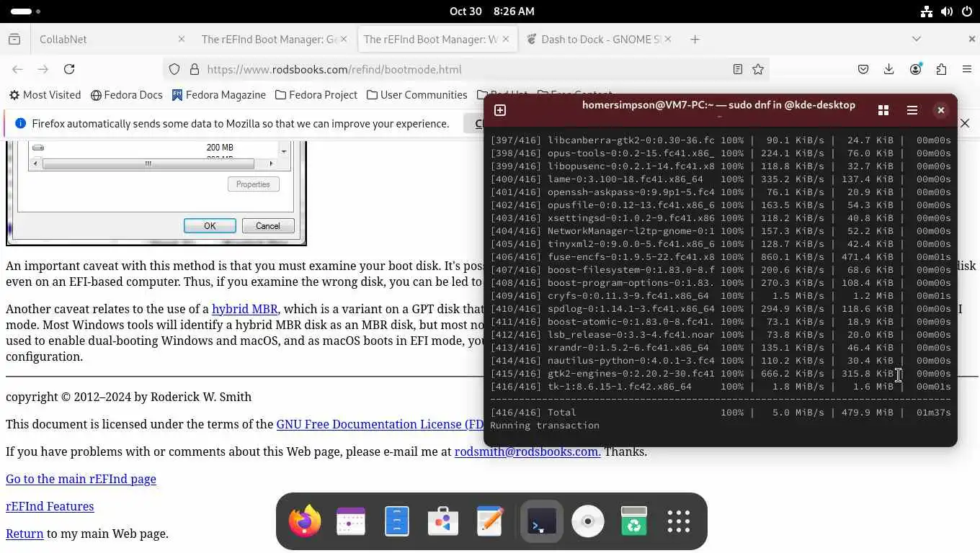Bookmark this page with the star
The image size is (980, 553).
pyautogui.click(x=758, y=69)
